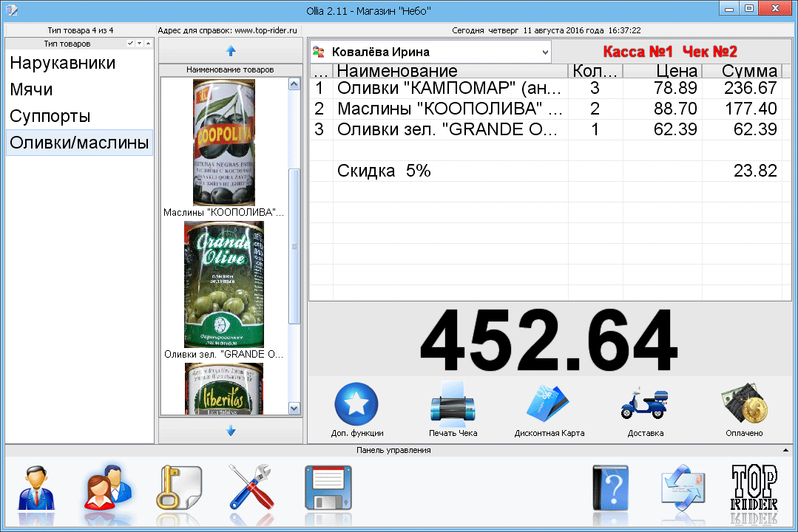Open the two-person customers icon

click(109, 487)
